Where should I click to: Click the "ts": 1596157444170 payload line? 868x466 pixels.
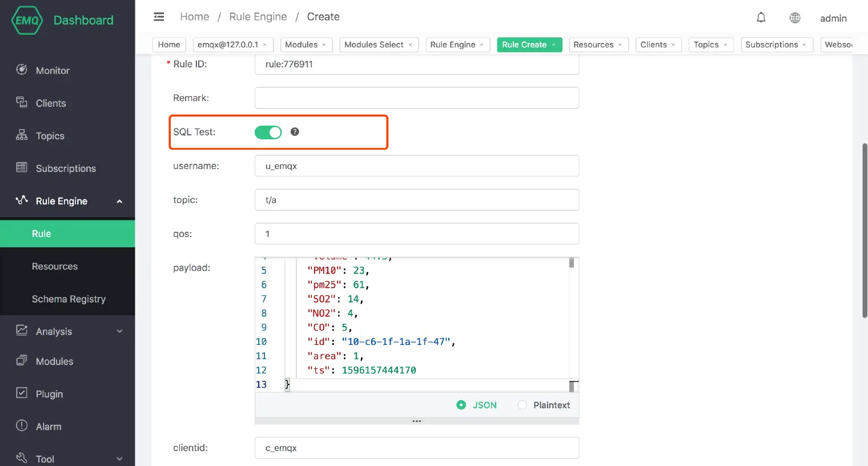[x=361, y=370]
